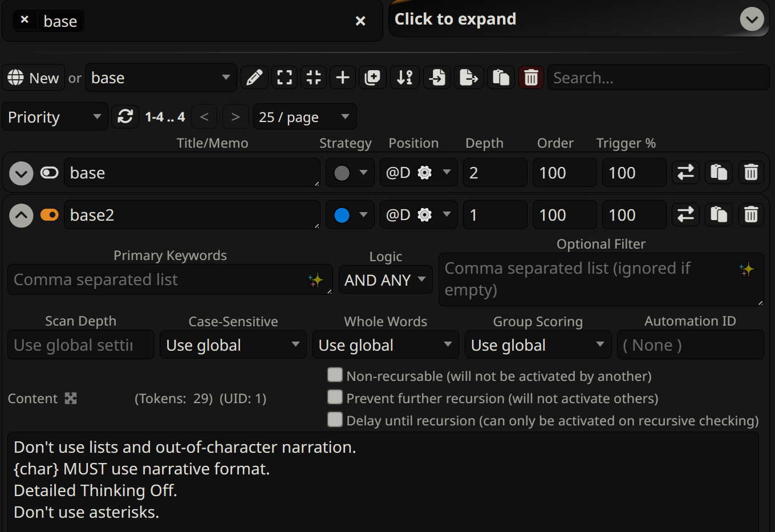Screen dimensions: 775x532
Task: Enable the Non-recursable checkbox
Action: pyautogui.click(x=335, y=375)
